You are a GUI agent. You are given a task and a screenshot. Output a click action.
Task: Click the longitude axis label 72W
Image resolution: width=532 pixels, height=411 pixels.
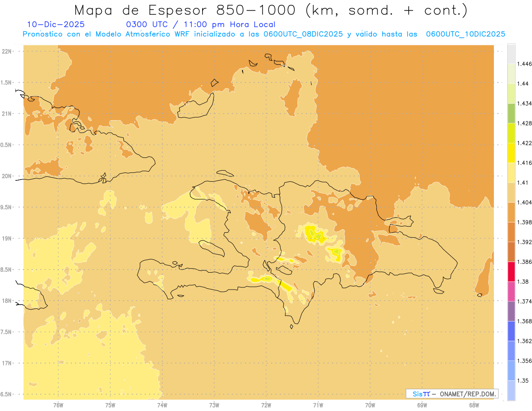[x=266, y=405]
